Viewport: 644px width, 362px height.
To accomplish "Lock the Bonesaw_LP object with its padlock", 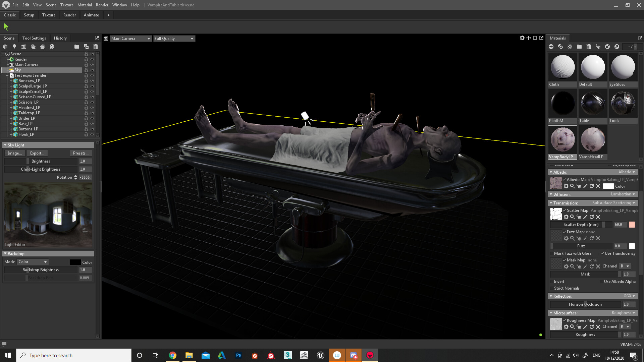I will click(x=86, y=80).
